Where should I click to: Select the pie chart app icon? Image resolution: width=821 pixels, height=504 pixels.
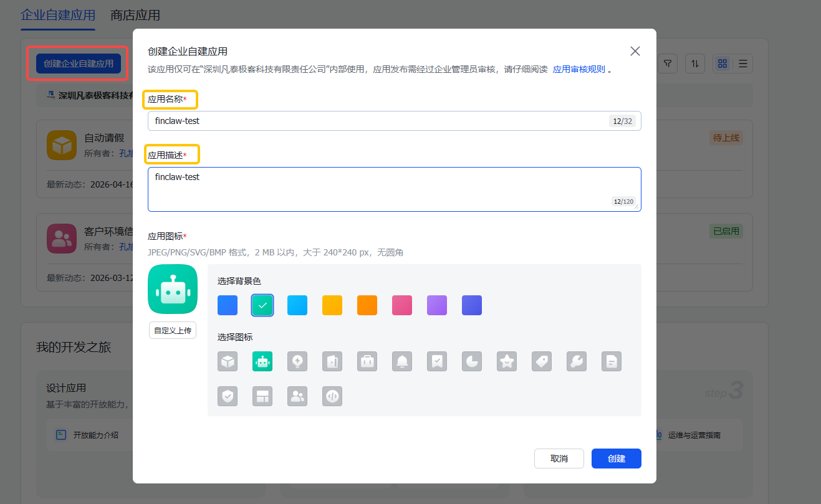(x=472, y=361)
